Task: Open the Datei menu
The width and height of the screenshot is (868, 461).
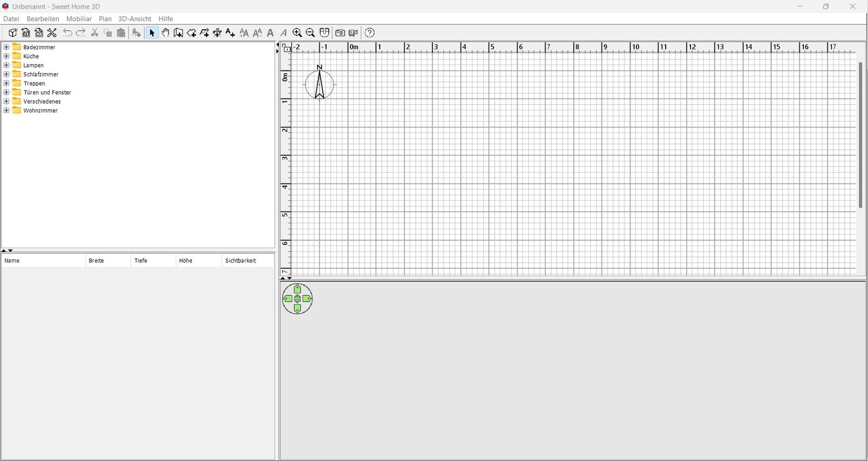Action: click(x=11, y=18)
